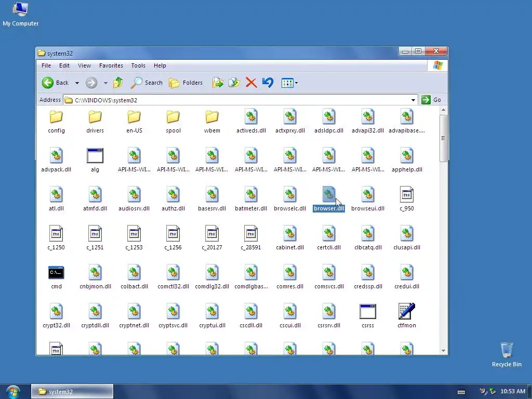Viewport: 532px width, 399px height.
Task: Select the c_950 file icon
Action: tap(407, 194)
